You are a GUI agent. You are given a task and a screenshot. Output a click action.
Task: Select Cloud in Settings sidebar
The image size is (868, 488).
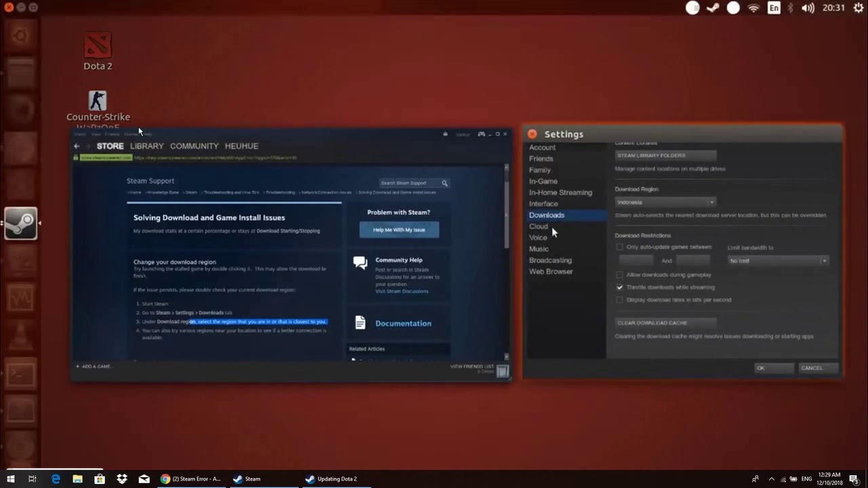pos(538,226)
